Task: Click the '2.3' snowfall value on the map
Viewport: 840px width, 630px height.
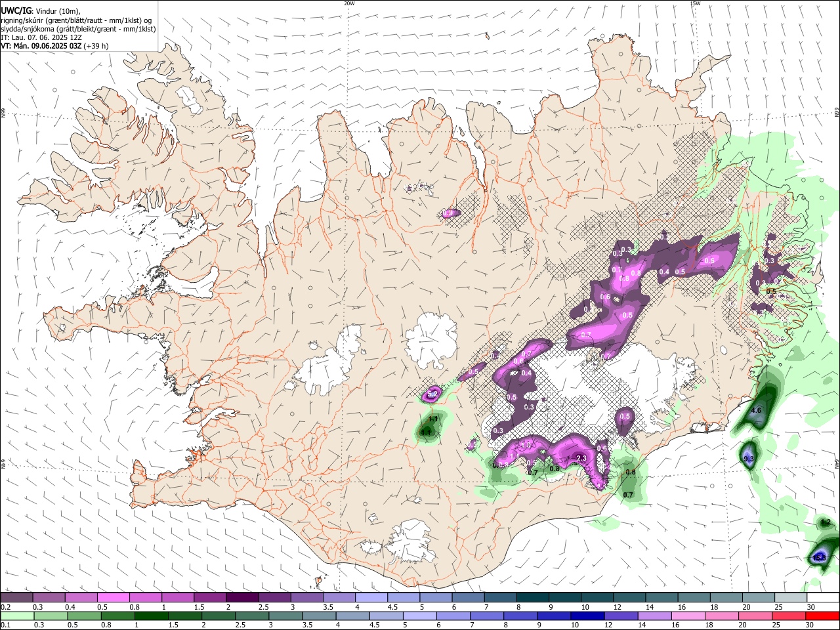Action: coord(581,458)
